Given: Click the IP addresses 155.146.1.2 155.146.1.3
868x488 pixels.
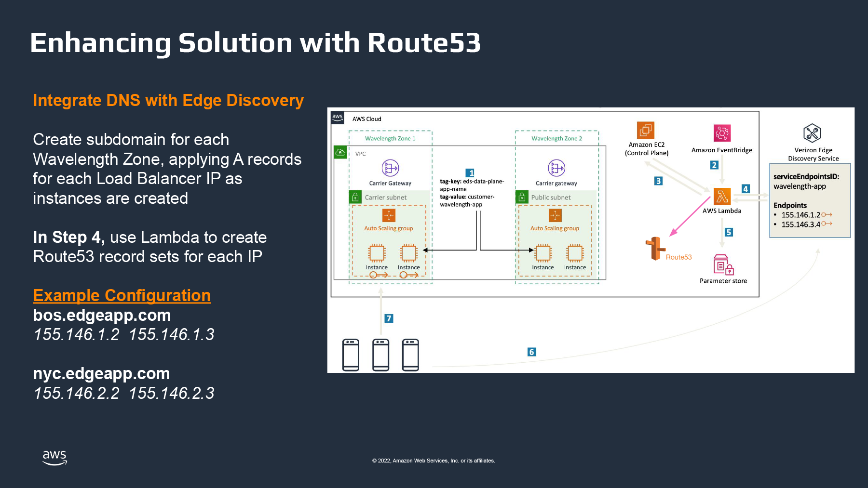Looking at the screenshot, I should [124, 334].
